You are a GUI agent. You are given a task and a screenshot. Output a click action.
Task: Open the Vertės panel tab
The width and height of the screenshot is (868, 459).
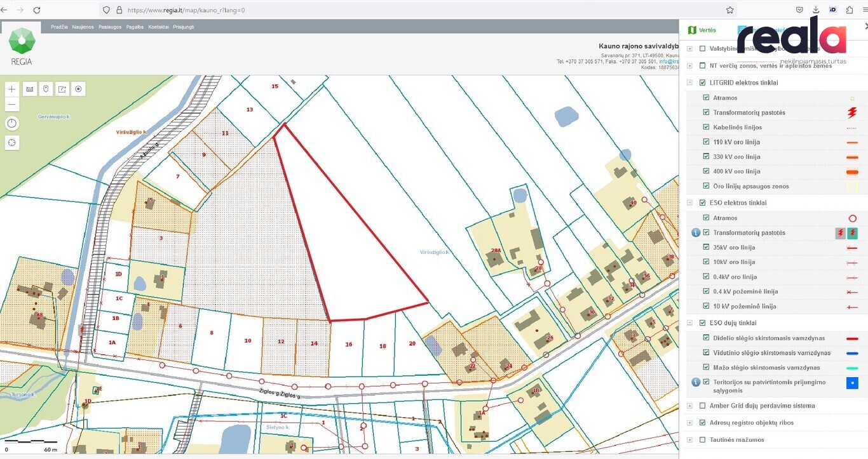pos(702,30)
